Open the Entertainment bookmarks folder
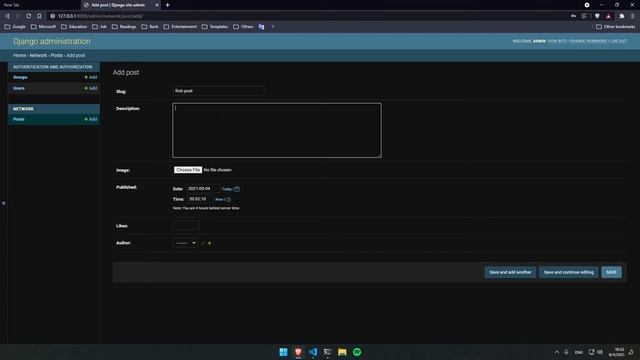Screen dimensions: 640x360 [x=180, y=27]
